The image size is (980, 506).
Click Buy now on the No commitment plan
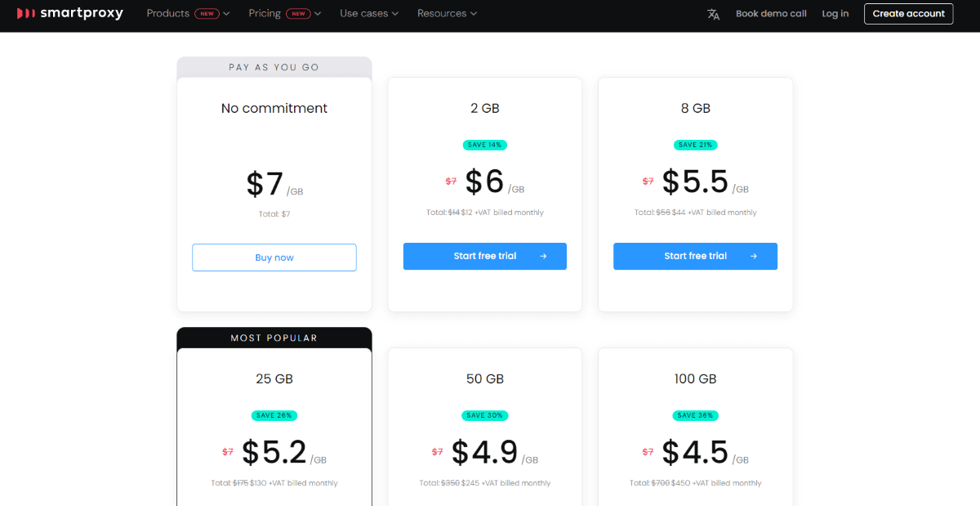pos(274,257)
